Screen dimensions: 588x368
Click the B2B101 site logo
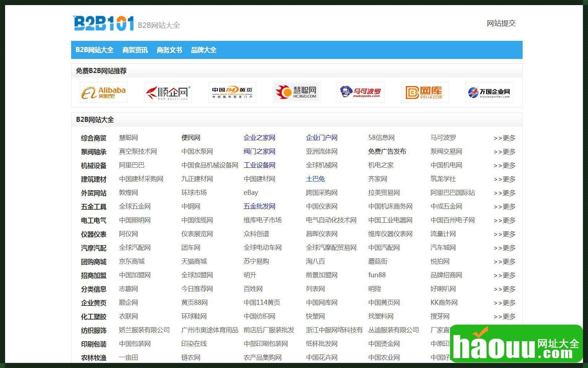(x=104, y=23)
